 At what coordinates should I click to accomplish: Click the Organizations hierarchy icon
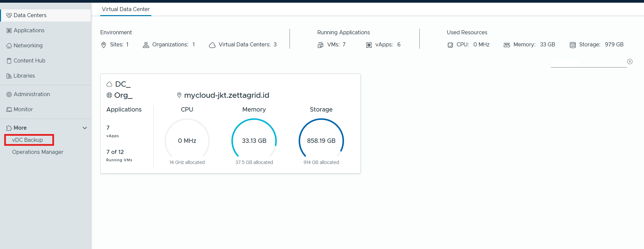tap(146, 45)
